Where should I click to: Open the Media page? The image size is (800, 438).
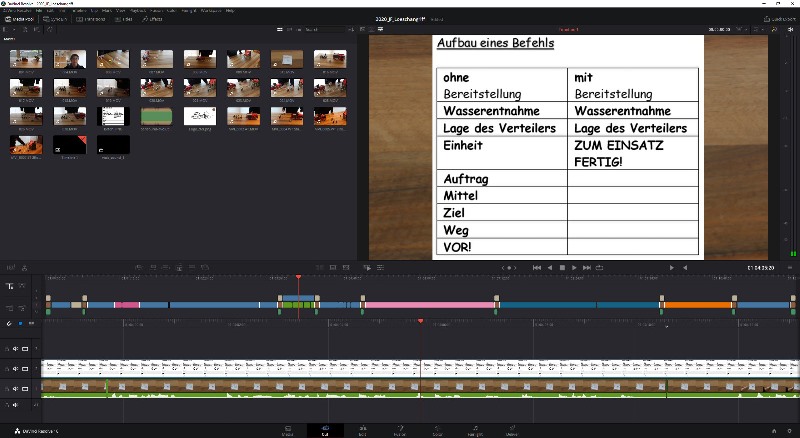click(288, 430)
